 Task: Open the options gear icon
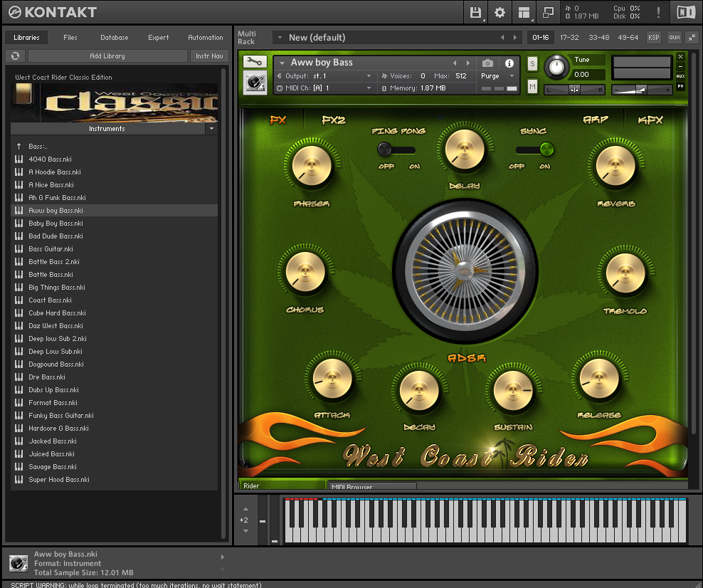499,12
